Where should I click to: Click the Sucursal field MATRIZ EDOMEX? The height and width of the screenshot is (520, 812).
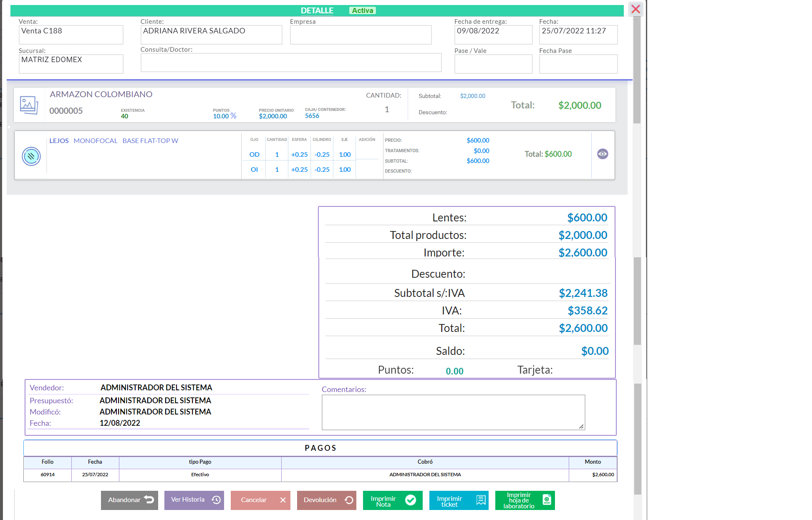point(71,64)
